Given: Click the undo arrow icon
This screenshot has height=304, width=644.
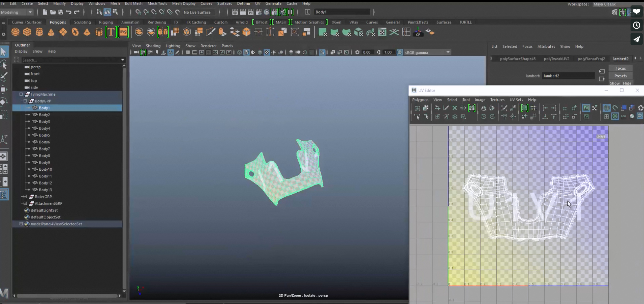Looking at the screenshot, I should point(69,12).
